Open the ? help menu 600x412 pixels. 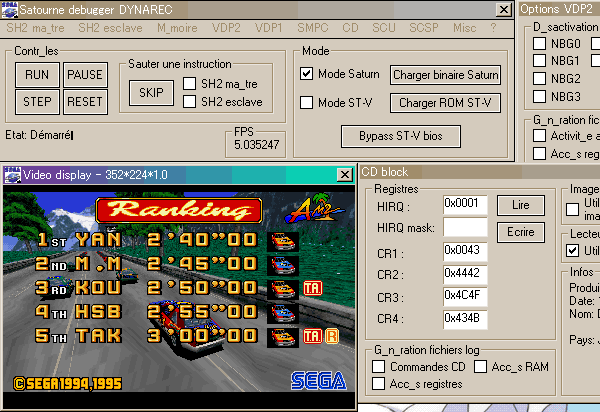(x=493, y=28)
